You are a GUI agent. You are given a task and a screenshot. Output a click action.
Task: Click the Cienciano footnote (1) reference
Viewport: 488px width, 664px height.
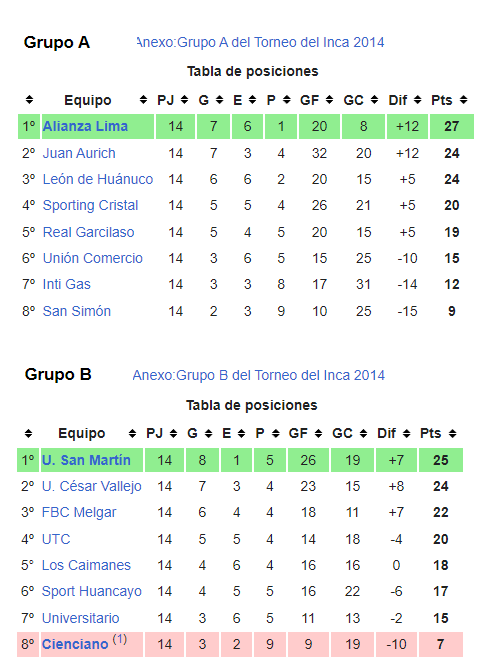click(119, 639)
